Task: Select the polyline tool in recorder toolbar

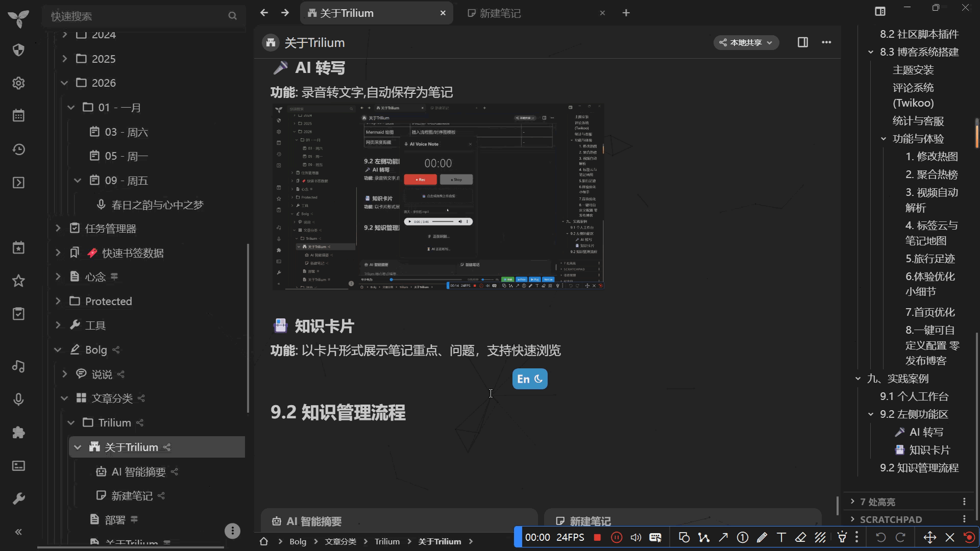Action: point(704,537)
